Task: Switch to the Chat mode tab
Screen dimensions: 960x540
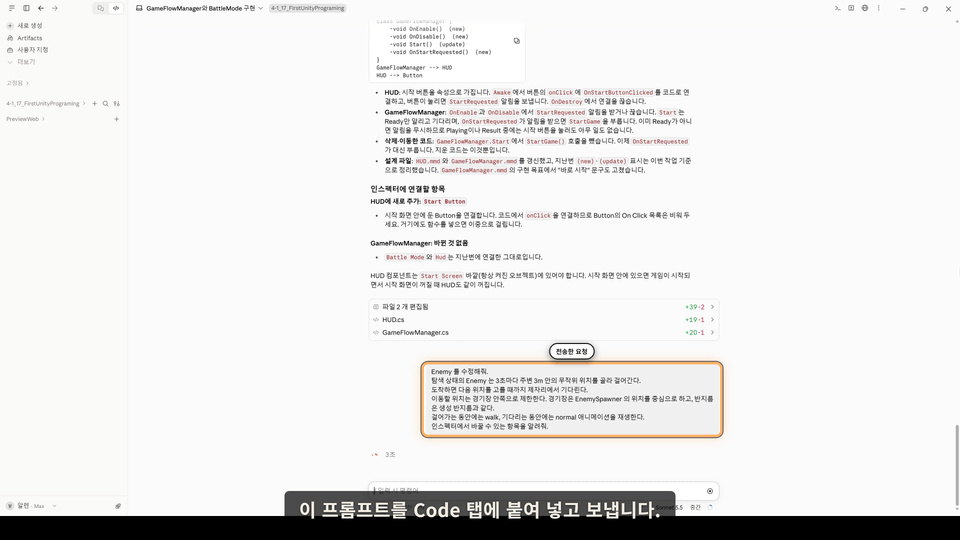Action: pos(100,8)
